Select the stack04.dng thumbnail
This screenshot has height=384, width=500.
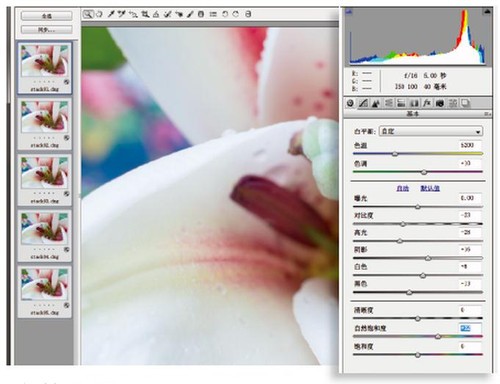tap(44, 235)
